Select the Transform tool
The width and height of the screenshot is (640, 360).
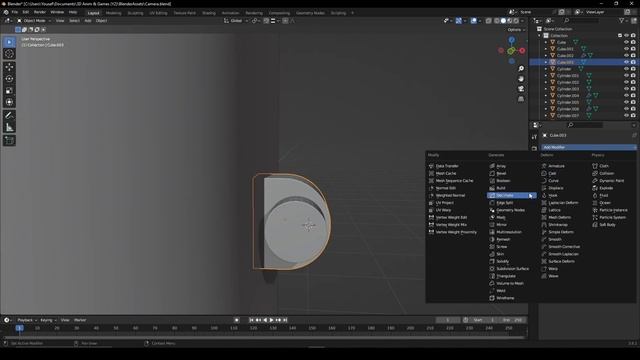click(9, 102)
